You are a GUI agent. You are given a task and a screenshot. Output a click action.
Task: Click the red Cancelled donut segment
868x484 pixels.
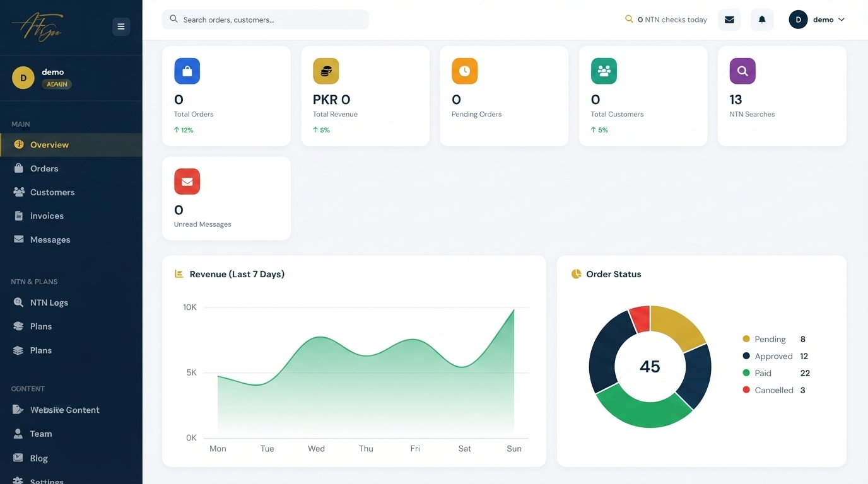pos(641,319)
